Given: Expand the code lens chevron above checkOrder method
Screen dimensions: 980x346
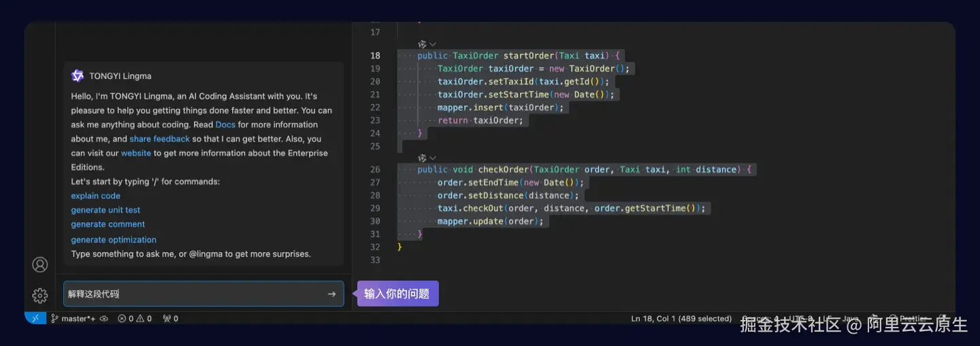Looking at the screenshot, I should click(x=433, y=158).
